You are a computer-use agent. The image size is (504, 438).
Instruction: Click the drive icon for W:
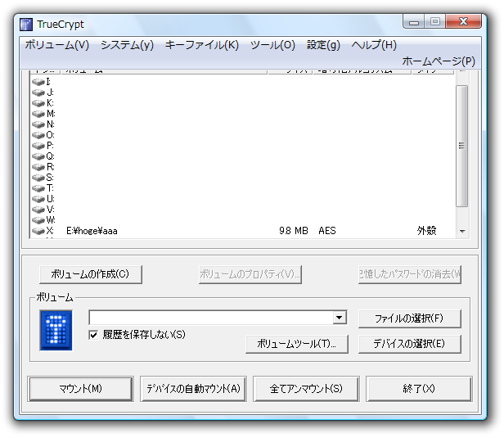pos(38,220)
